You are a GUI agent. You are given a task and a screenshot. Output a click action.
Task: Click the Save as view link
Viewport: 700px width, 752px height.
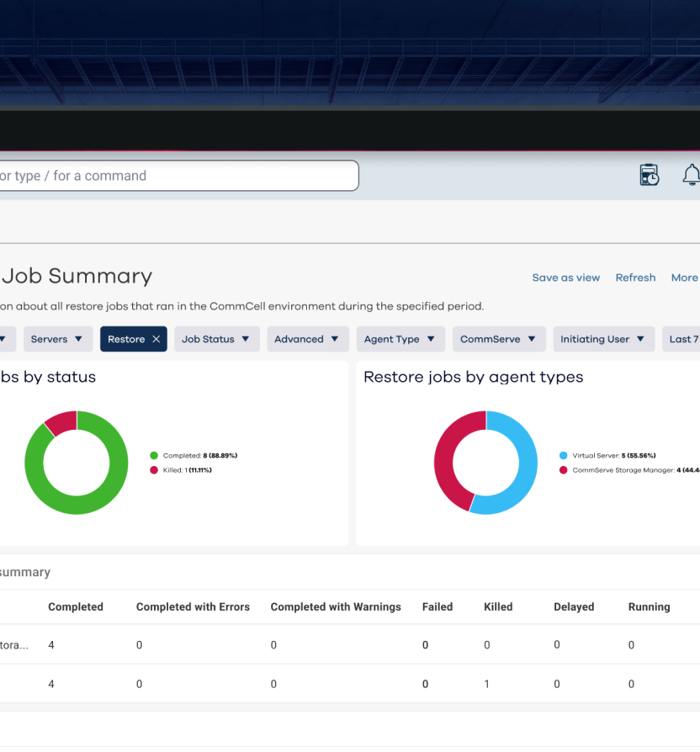coord(566,278)
